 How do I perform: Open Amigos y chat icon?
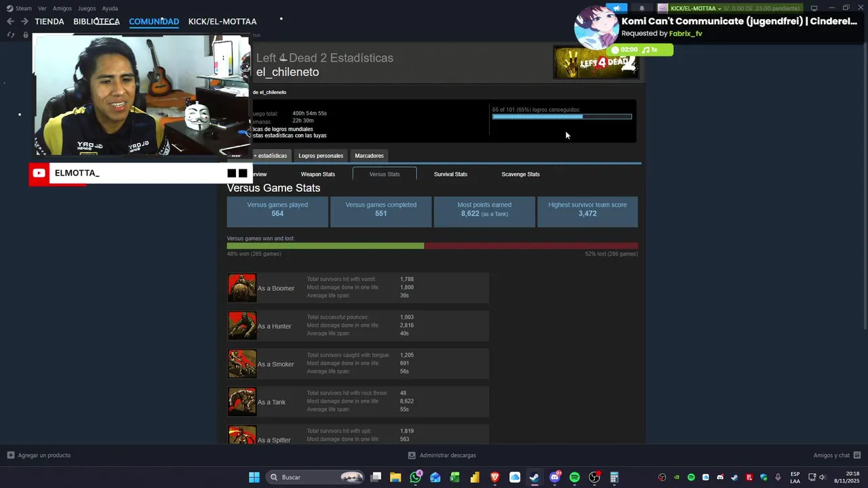tap(857, 455)
